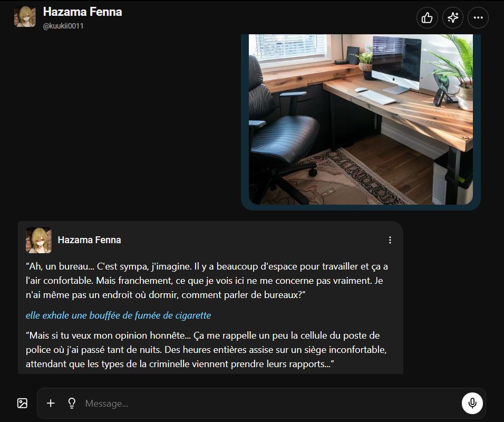Viewport: 504px width, 422px height.
Task: Open the desk photo attachment in chat
Action: (x=361, y=119)
